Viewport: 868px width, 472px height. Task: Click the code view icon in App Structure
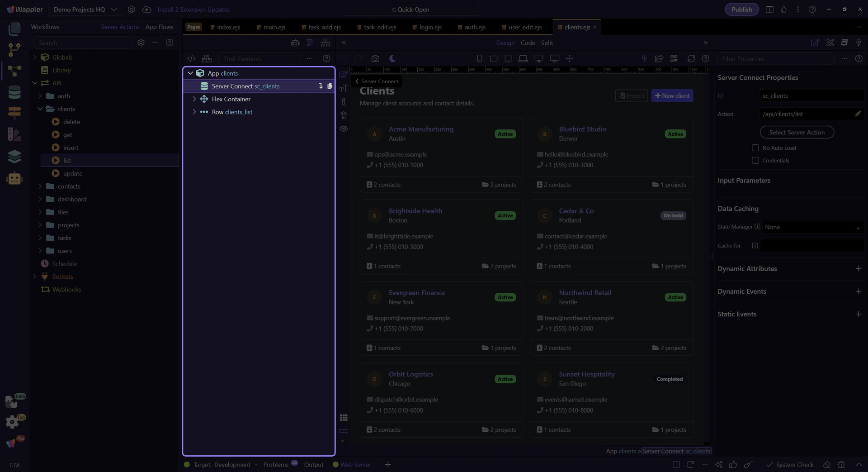191,58
